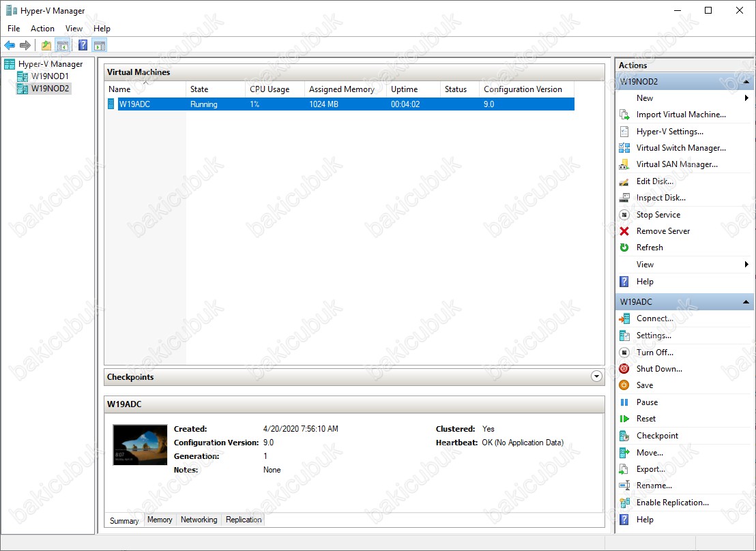This screenshot has height=551, width=756.
Task: Click Help under W19ADC actions
Action: click(645, 520)
